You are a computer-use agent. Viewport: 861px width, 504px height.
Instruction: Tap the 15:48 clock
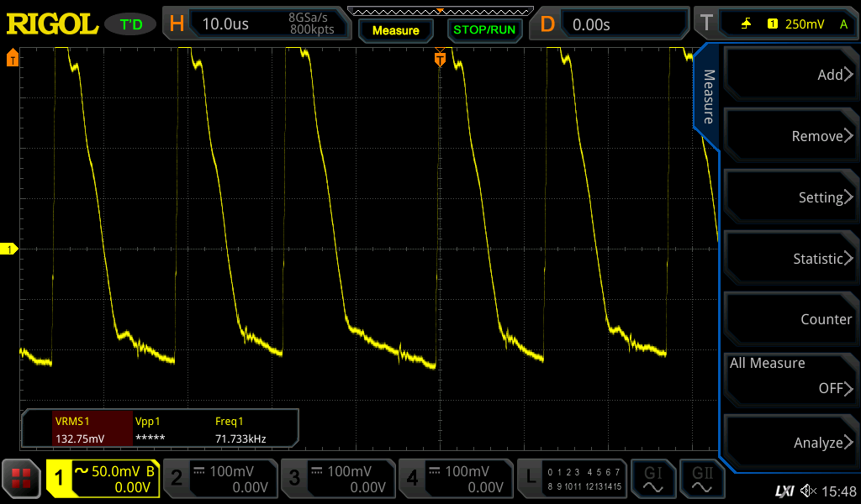(x=839, y=491)
